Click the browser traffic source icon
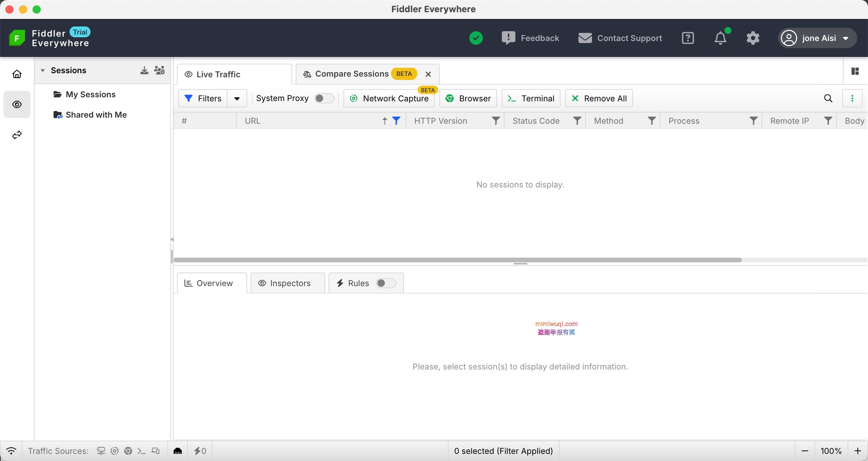Screen dimensions: 868x461 (128, 451)
